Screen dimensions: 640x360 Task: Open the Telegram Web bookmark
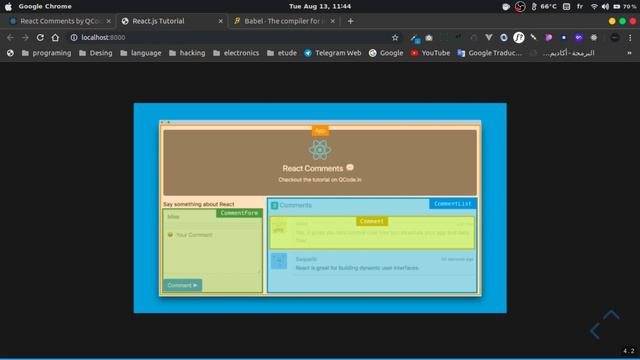point(332,53)
